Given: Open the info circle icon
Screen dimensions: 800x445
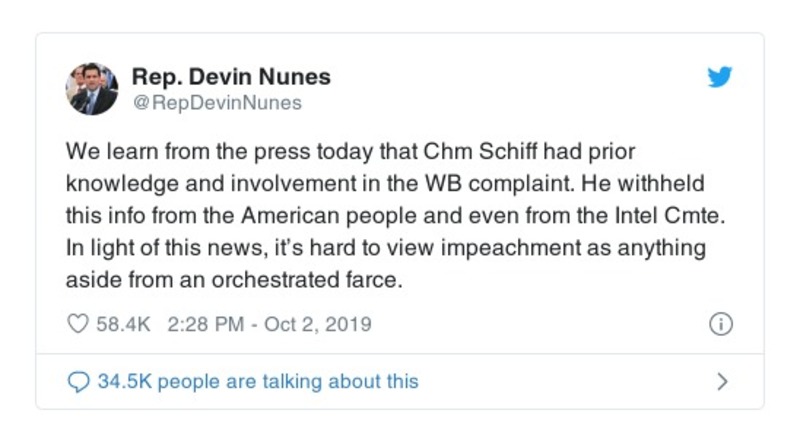Looking at the screenshot, I should (720, 324).
